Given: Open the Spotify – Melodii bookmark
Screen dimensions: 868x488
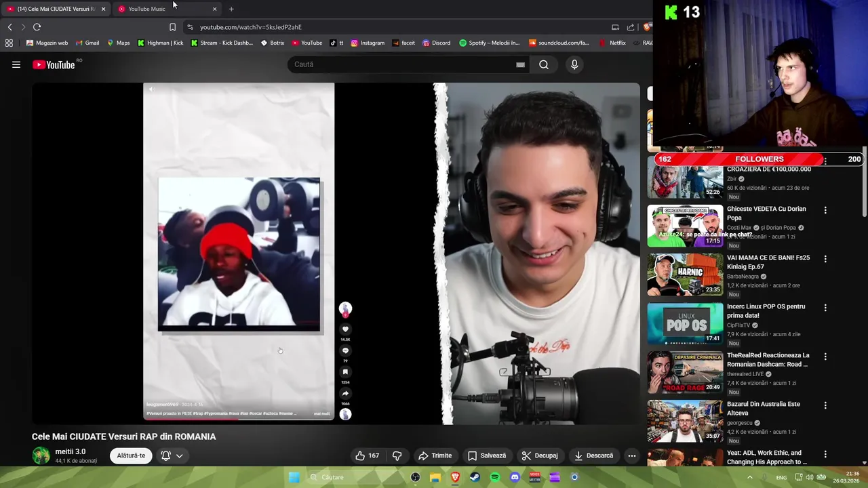Looking at the screenshot, I should click(x=489, y=43).
